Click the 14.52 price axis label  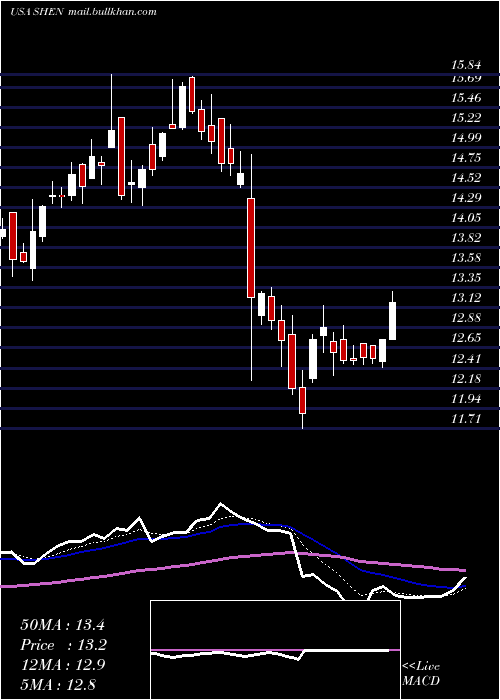466,178
